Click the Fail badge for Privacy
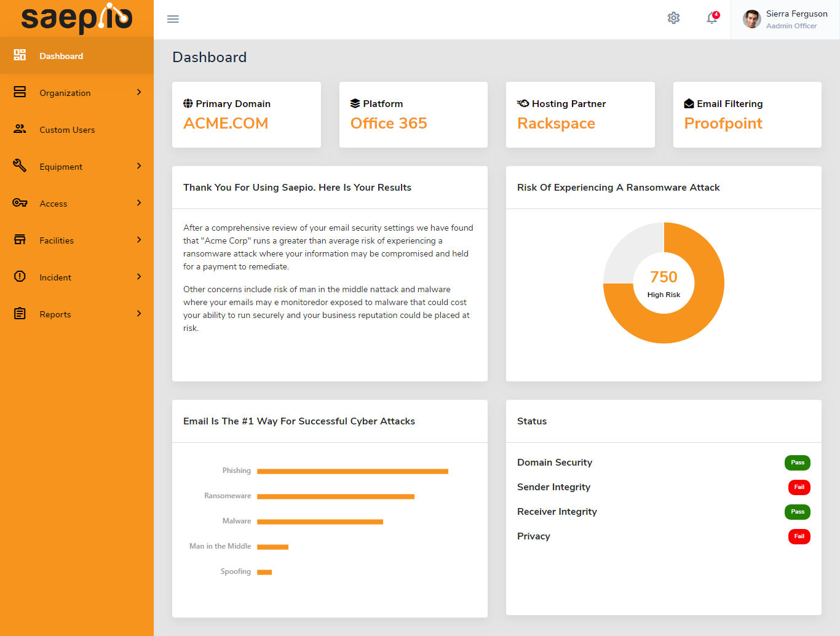The image size is (840, 636). [799, 536]
